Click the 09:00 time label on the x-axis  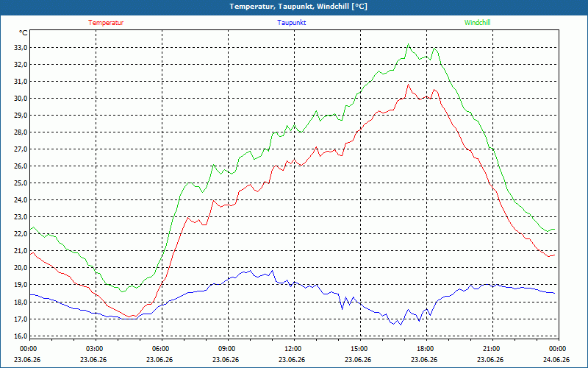pos(226,349)
